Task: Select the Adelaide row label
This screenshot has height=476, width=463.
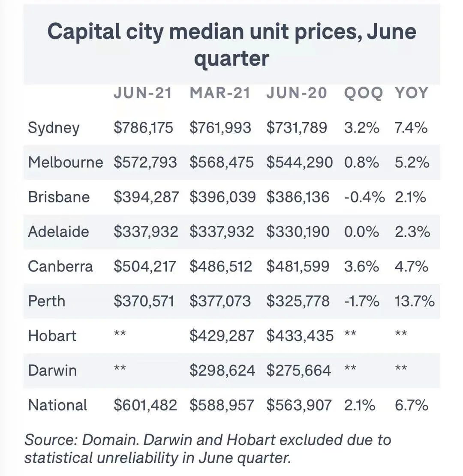Action: click(59, 232)
